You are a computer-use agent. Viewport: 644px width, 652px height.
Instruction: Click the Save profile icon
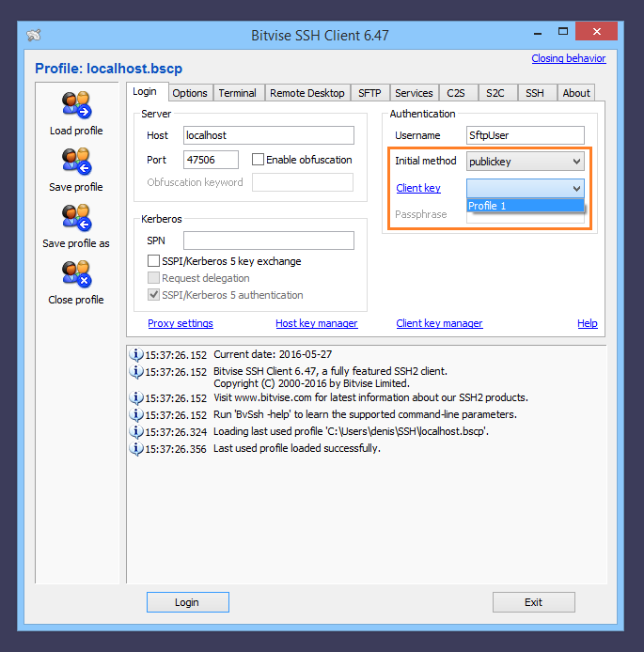point(76,162)
